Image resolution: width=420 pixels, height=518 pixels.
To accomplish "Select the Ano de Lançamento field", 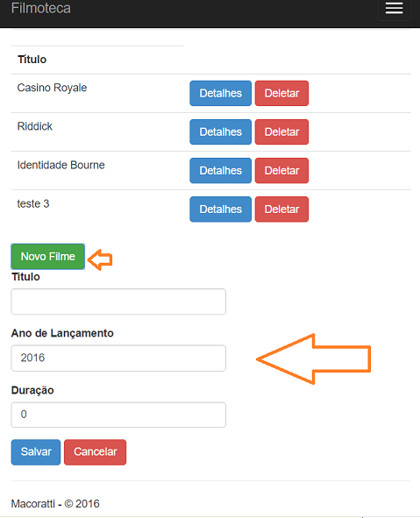I will pyautogui.click(x=118, y=358).
